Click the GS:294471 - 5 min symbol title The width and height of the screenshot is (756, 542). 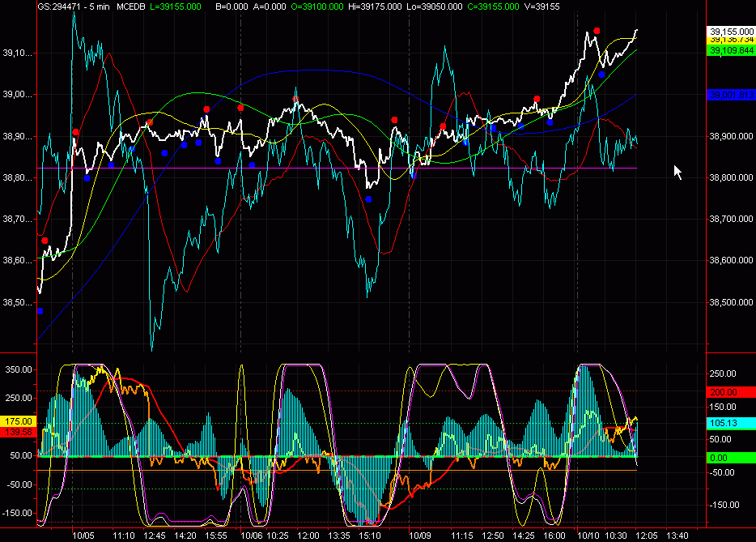point(74,6)
